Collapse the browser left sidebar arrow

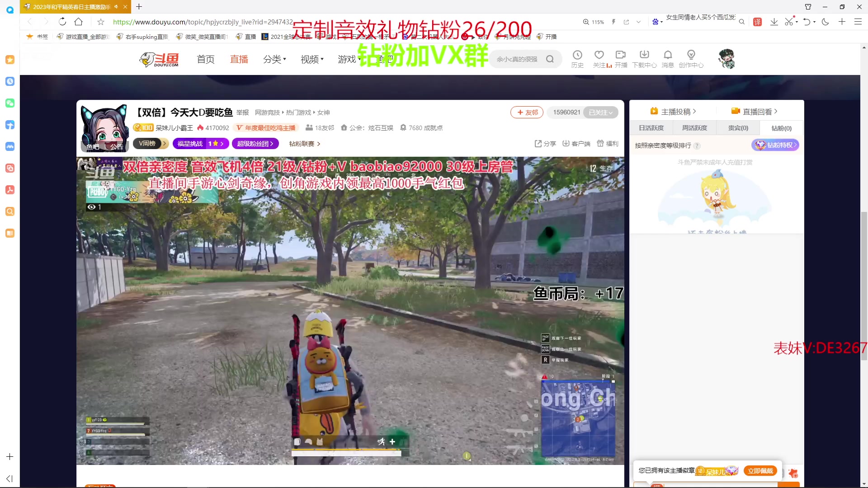point(9,479)
